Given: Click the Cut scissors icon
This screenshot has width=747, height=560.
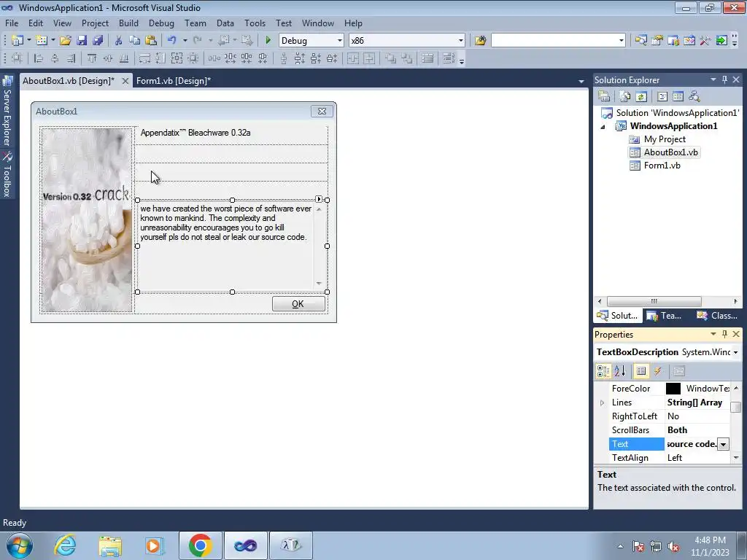Looking at the screenshot, I should point(119,41).
